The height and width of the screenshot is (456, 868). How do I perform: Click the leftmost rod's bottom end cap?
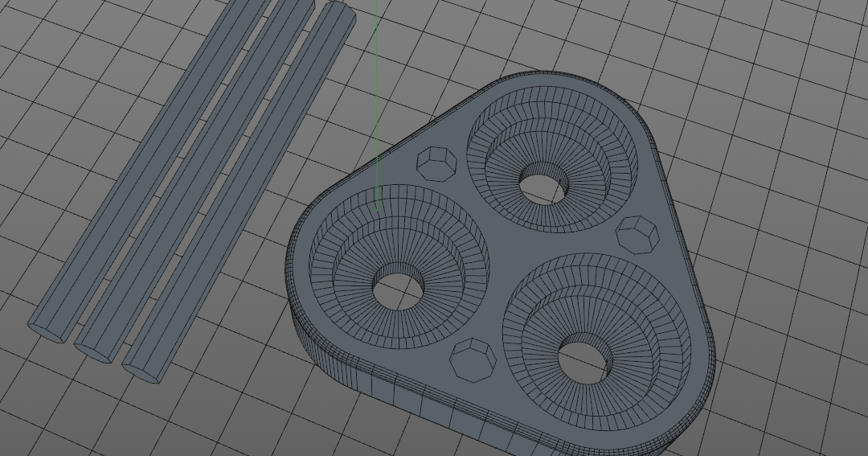pos(47,329)
